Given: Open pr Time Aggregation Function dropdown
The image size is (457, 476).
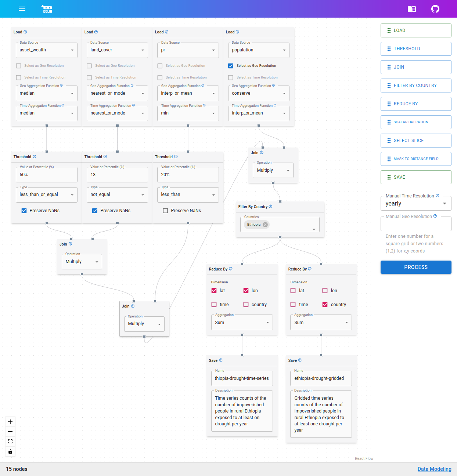Looking at the screenshot, I should [x=188, y=113].
